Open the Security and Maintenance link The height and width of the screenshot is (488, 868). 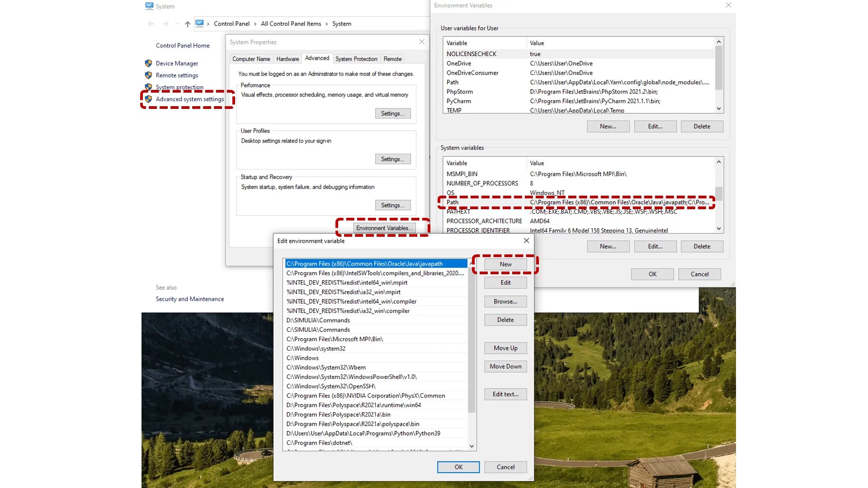[x=189, y=299]
